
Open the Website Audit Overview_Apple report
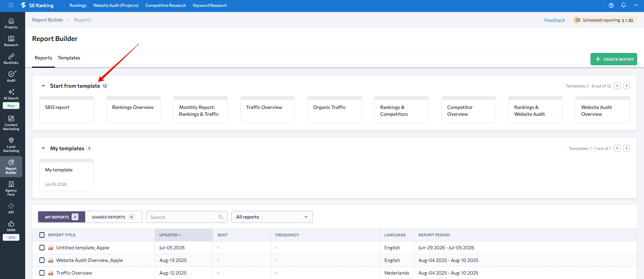tap(89, 260)
